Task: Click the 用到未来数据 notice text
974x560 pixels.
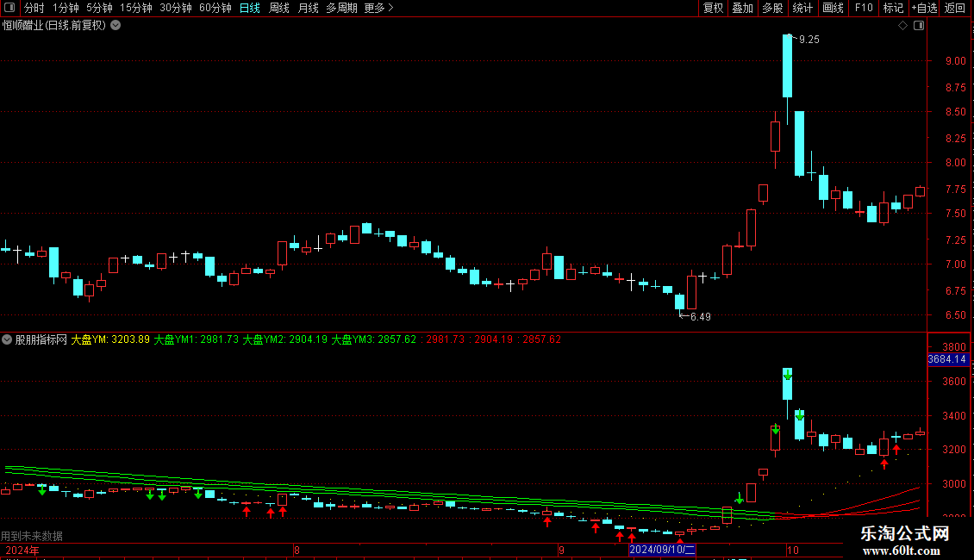Action: 32,536
